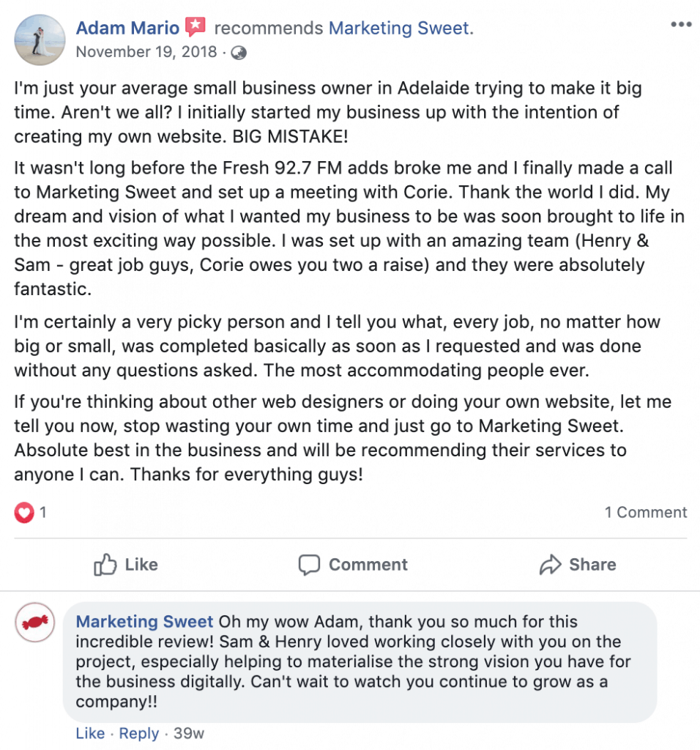Share the post using the arrow button
The width and height of the screenshot is (700, 750).
tap(578, 565)
